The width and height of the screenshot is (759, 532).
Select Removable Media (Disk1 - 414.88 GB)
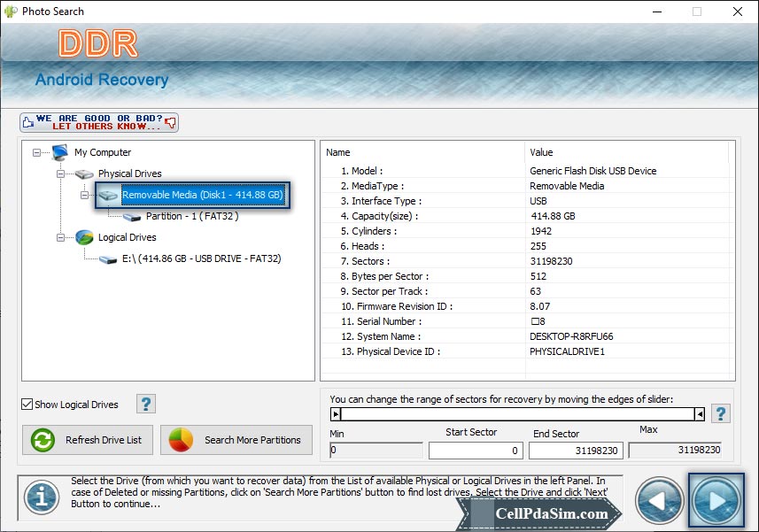(202, 195)
